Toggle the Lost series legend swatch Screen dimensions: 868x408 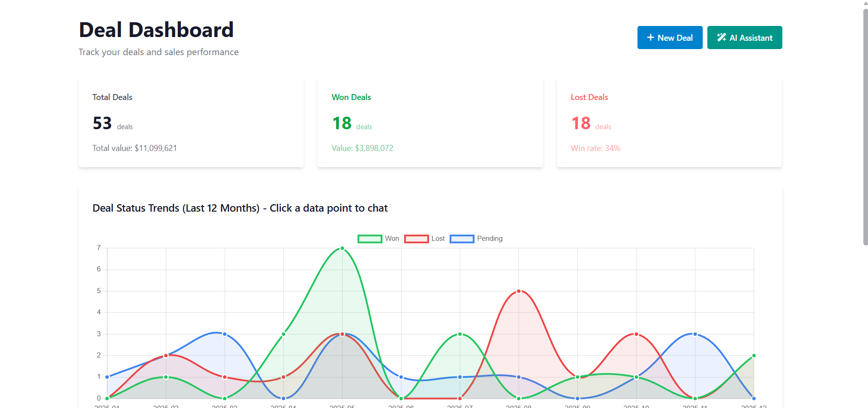(416, 239)
